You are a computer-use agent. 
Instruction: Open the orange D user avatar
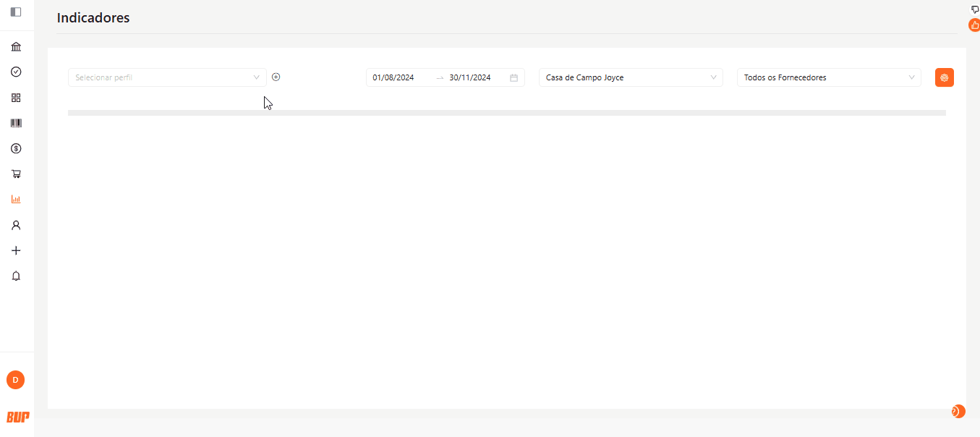[x=15, y=380]
